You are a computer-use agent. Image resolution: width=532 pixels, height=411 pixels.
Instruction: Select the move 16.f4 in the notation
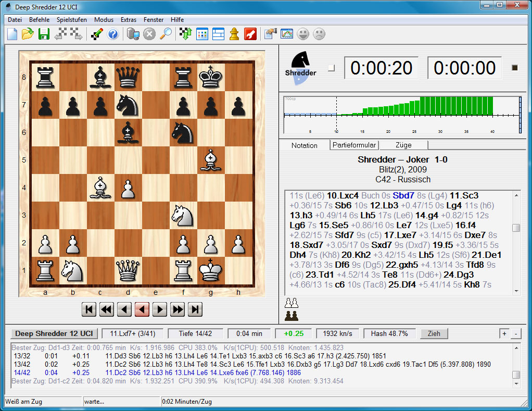pyautogui.click(x=465, y=225)
